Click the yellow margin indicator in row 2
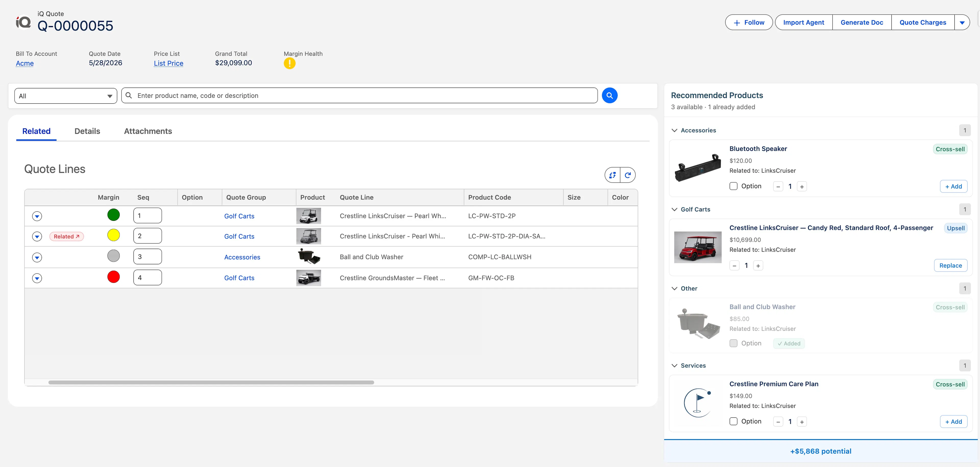The width and height of the screenshot is (980, 467). (113, 235)
